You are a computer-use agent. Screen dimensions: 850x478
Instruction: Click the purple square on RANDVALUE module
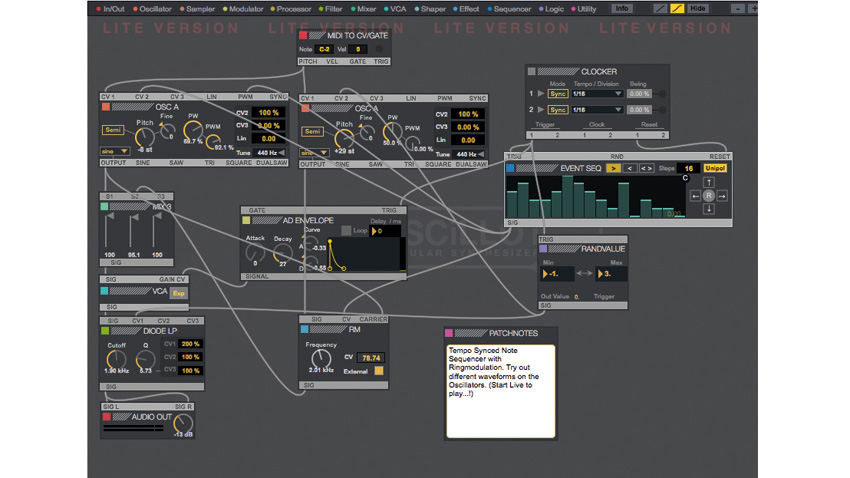coord(543,249)
